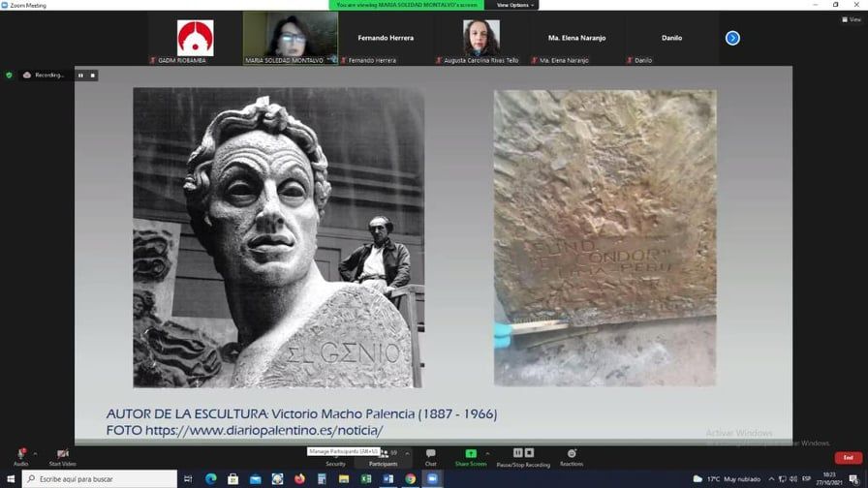The image size is (868, 488).
Task: Open the Reactions menu
Action: (572, 455)
